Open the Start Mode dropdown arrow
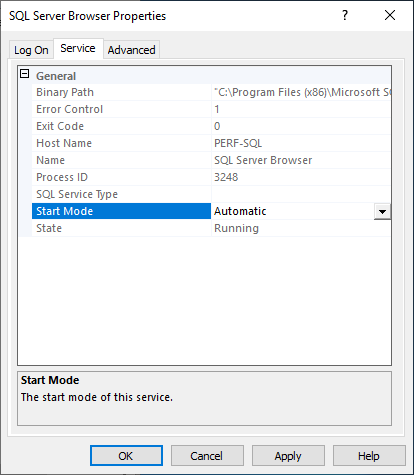The image size is (414, 475). 382,211
